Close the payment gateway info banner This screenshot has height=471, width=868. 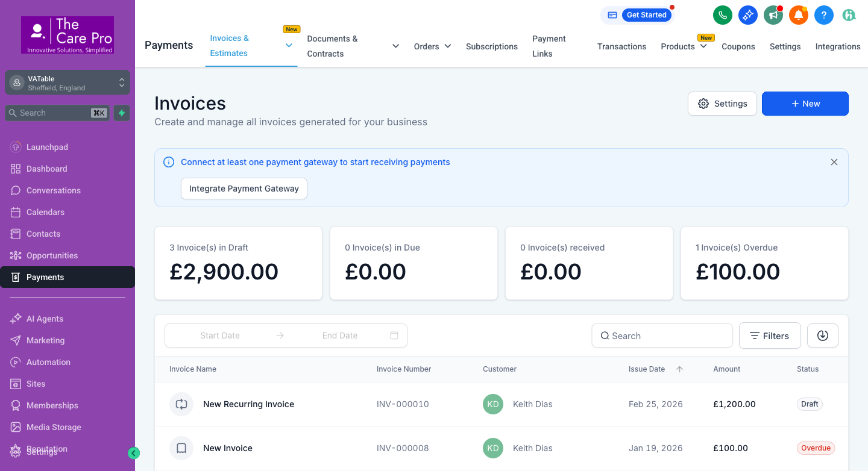point(834,162)
